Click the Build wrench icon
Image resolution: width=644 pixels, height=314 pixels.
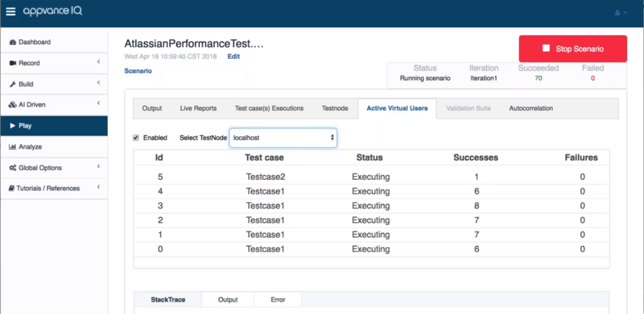(x=13, y=84)
